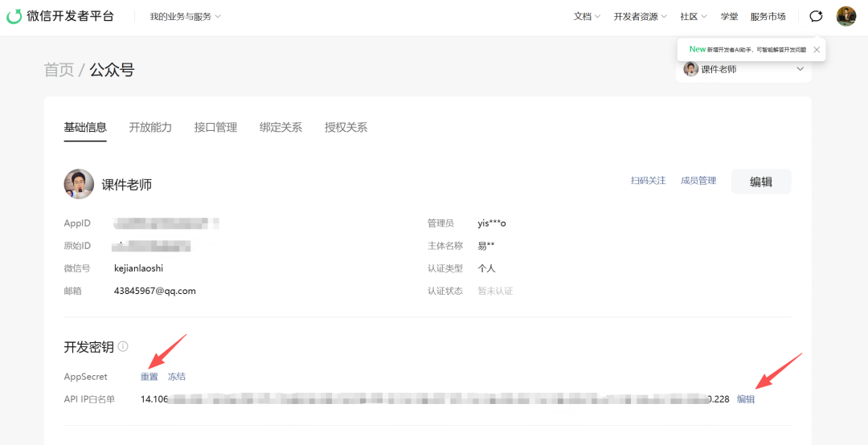Click the API IP白名单 label
This screenshot has width=868, height=445.
coord(89,399)
